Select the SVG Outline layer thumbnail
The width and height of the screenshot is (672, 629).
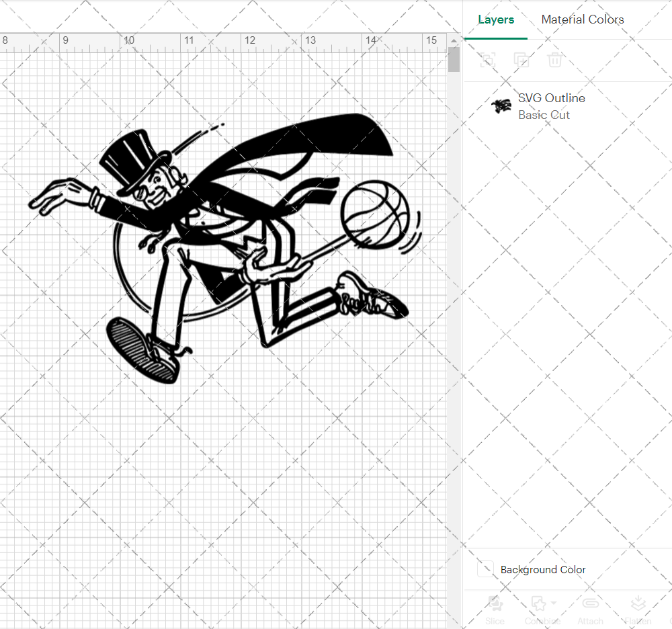pyautogui.click(x=501, y=106)
